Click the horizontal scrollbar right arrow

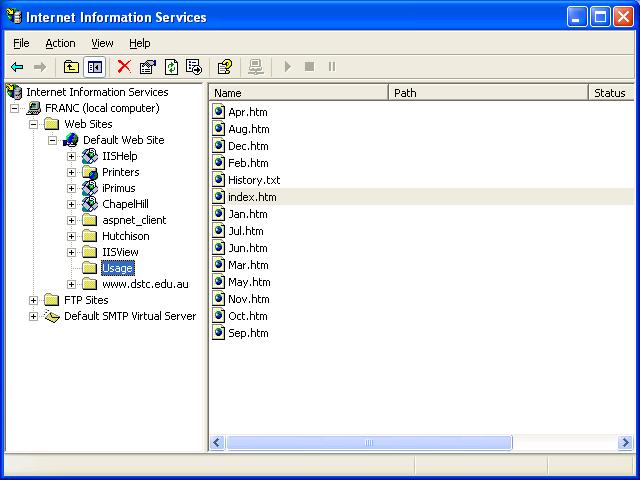[x=625, y=442]
